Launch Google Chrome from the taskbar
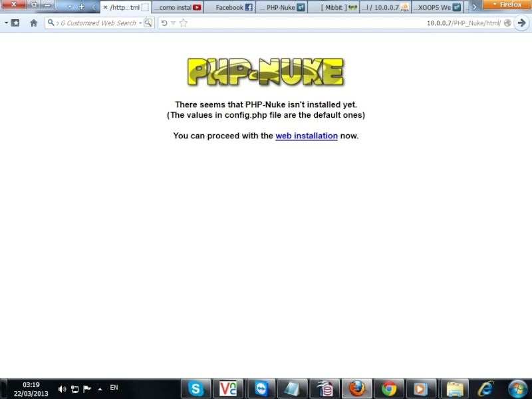Viewport: 532px width, 399px height. pos(389,388)
